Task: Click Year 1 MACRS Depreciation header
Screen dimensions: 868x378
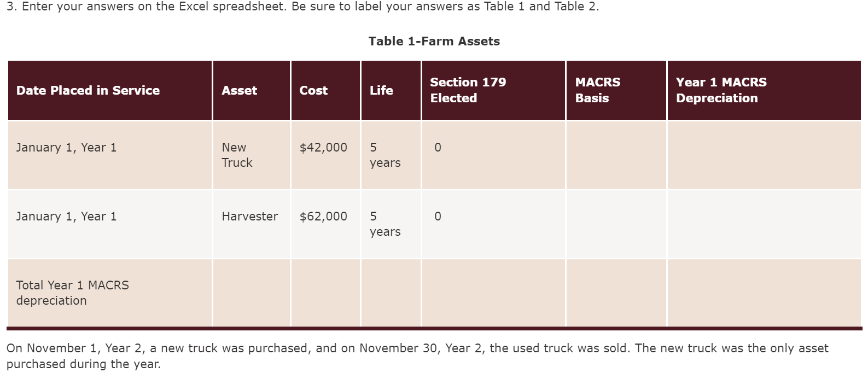Action: coord(764,90)
